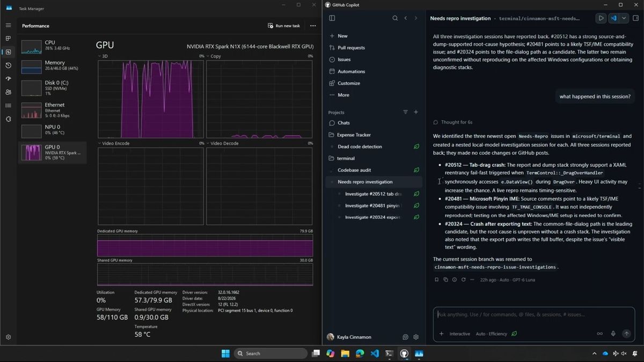Select the Memory performance thumbnail

pyautogui.click(x=53, y=66)
